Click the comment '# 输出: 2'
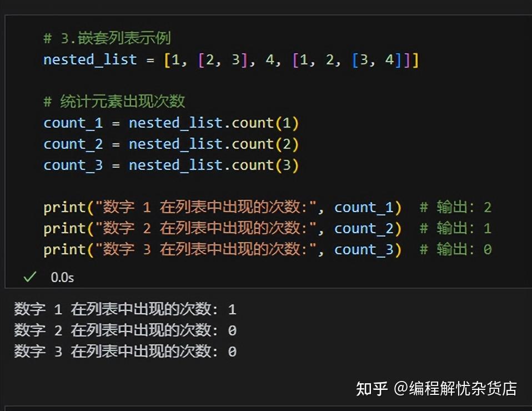The height and width of the screenshot is (411, 532). 456,207
